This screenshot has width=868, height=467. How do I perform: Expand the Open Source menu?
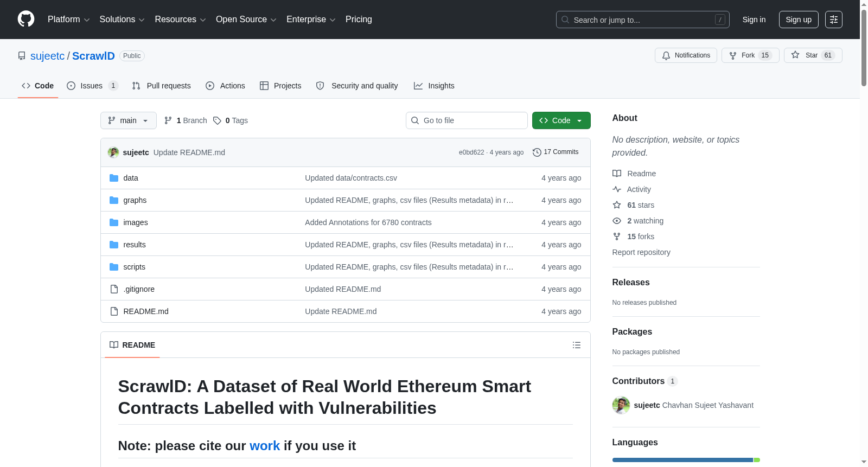(x=246, y=20)
